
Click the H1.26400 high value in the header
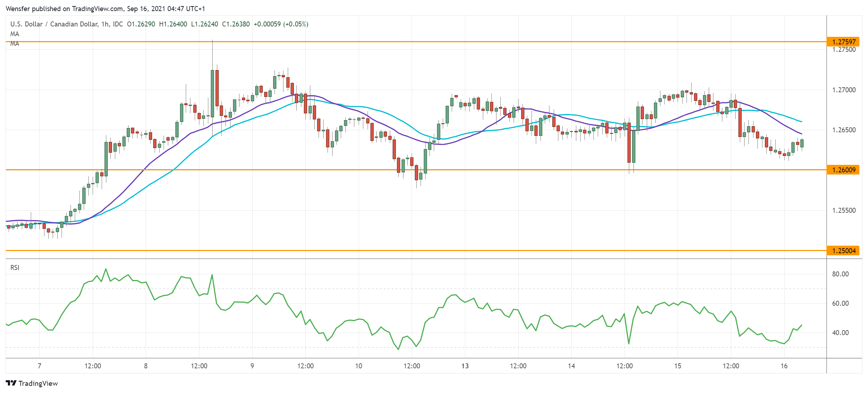click(x=173, y=24)
